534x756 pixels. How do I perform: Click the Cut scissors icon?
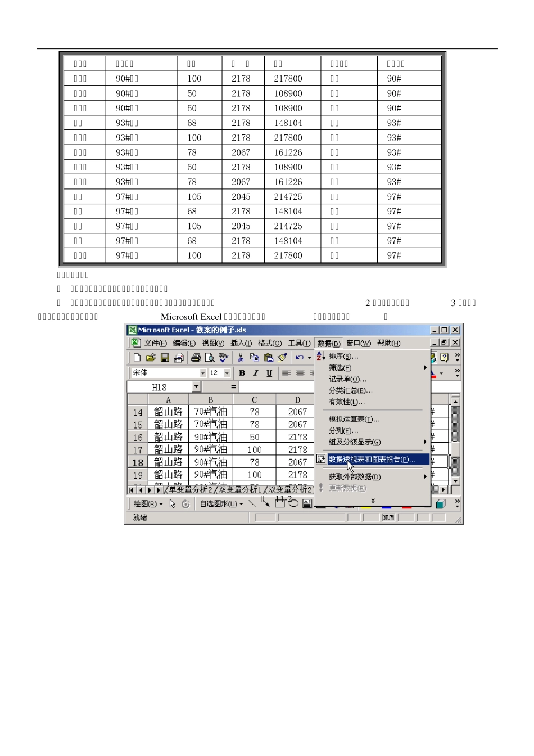pyautogui.click(x=241, y=358)
